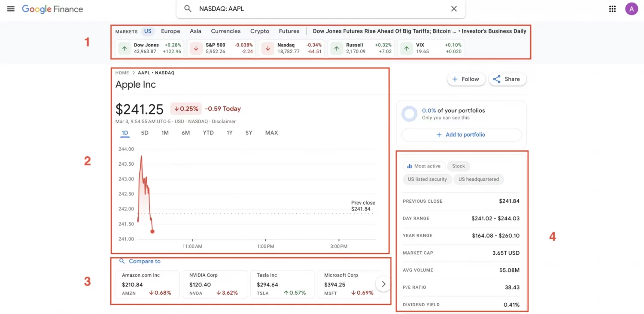Click the S&P 500 down arrow icon
This screenshot has width=644, height=314.
pos(196,49)
